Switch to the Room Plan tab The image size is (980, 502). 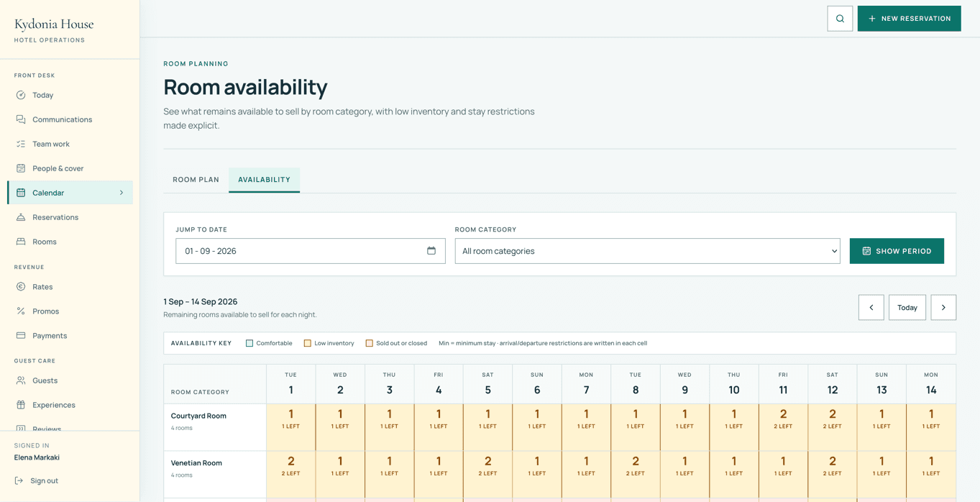[x=196, y=180]
